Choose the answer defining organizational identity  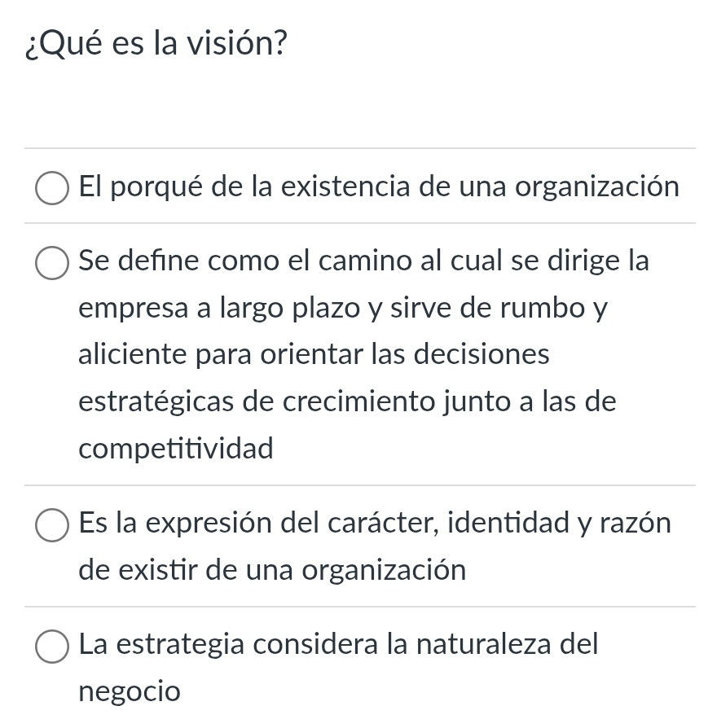[374, 523]
